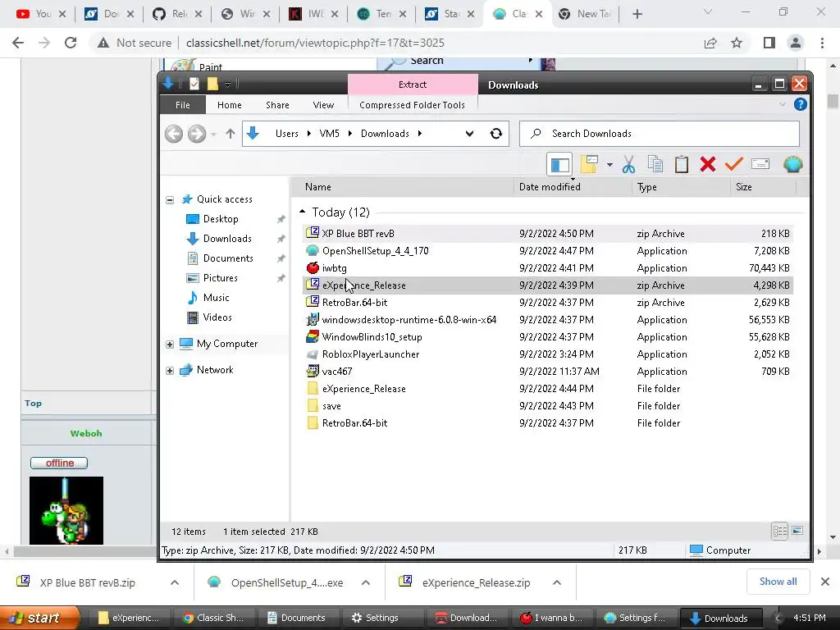Sort by Date modified column header
The width and height of the screenshot is (840, 630).
click(x=550, y=187)
